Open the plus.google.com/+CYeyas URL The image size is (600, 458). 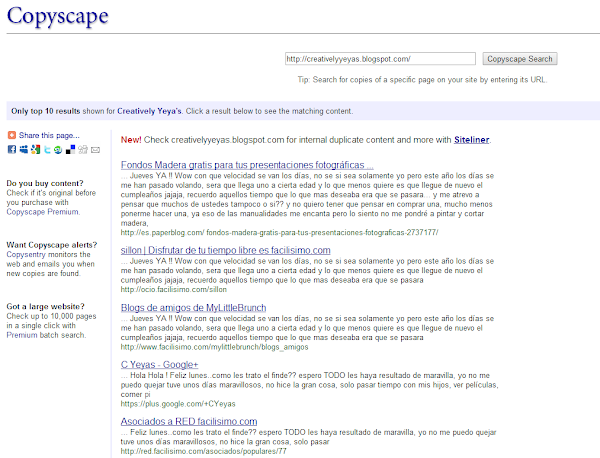(x=178, y=404)
